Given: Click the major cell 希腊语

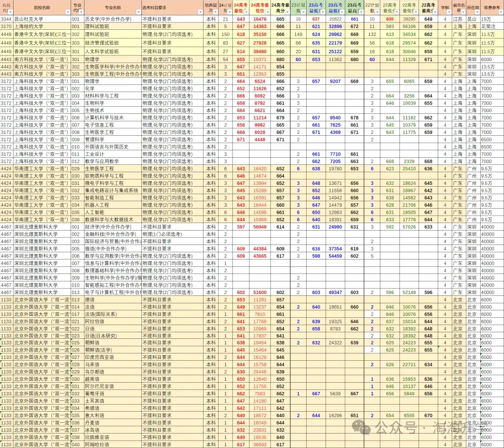Looking at the screenshot, I should coord(113,408).
